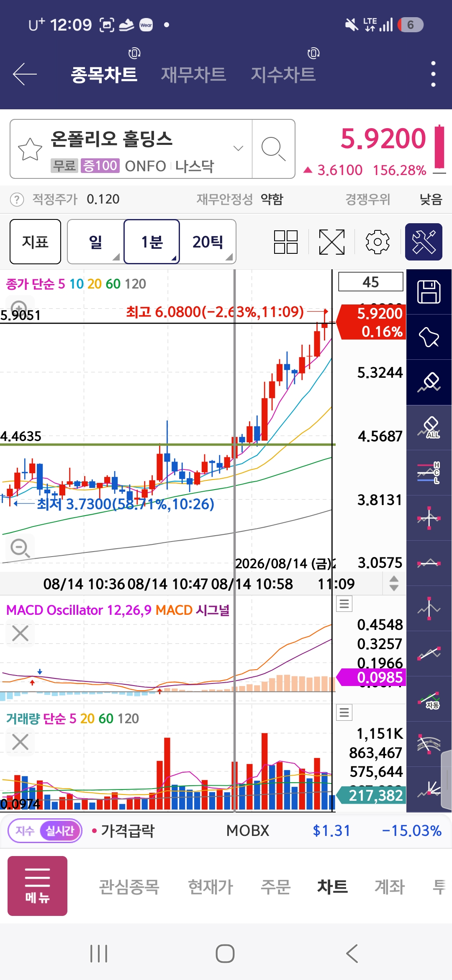Tap the red current price tag 5.9200 on the axis
Viewport: 452px width, 980px height.
pyautogui.click(x=372, y=322)
